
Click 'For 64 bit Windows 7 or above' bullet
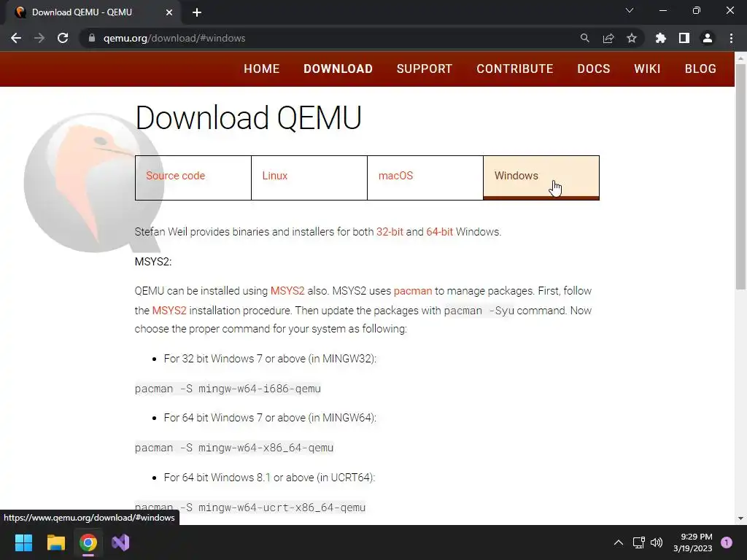270,418
